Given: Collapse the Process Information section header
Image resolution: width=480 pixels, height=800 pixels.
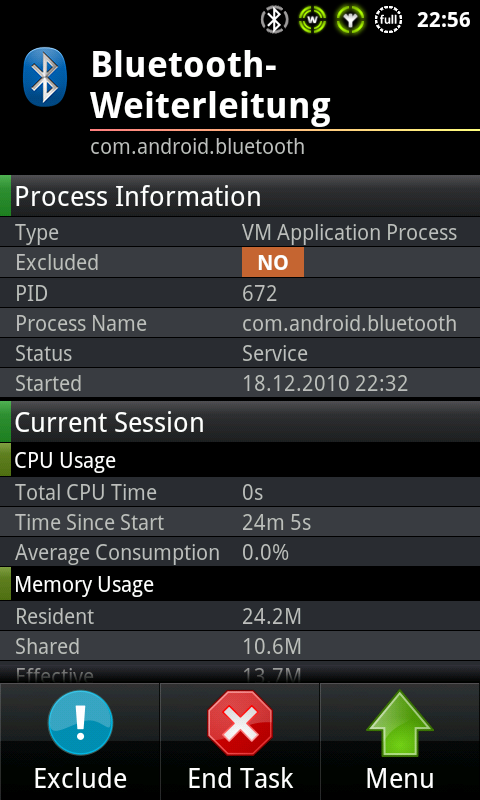Looking at the screenshot, I should point(240,196).
